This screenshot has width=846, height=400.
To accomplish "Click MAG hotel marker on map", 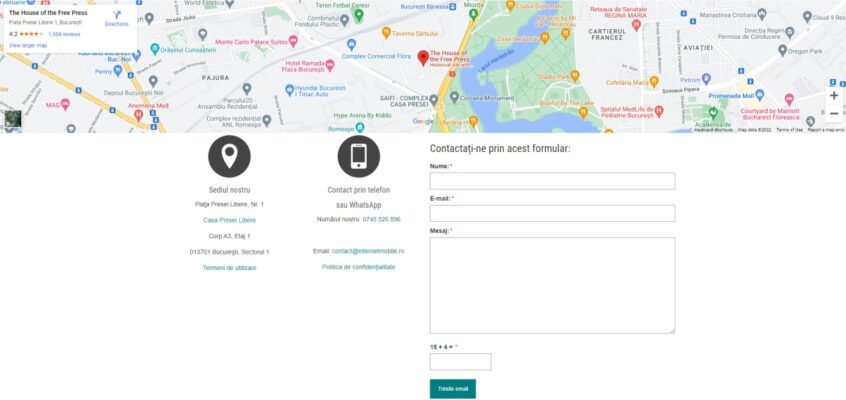I will [65, 104].
